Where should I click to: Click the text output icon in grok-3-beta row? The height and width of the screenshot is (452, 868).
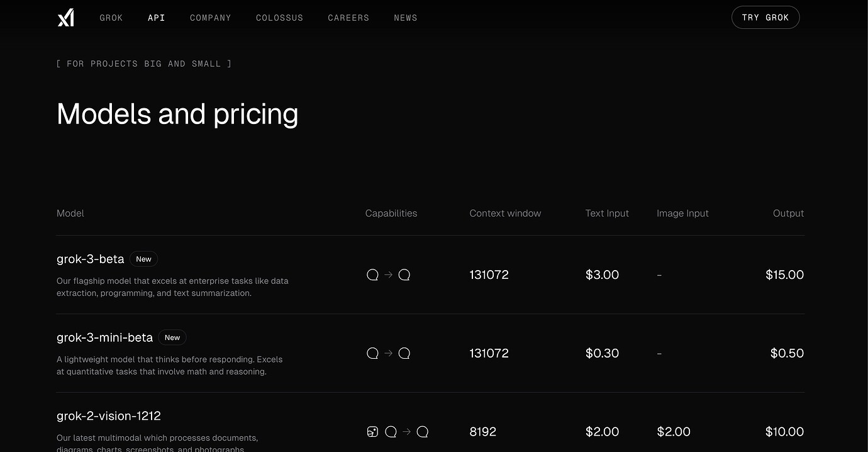[404, 274]
